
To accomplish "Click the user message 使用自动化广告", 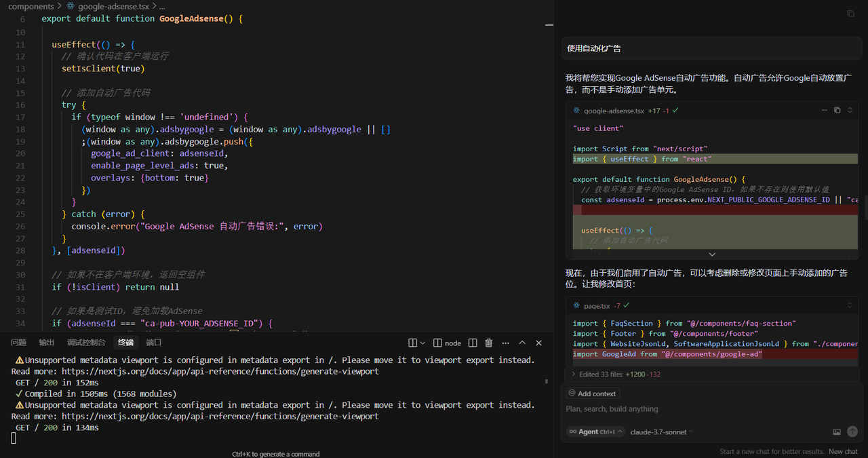I will [x=594, y=49].
